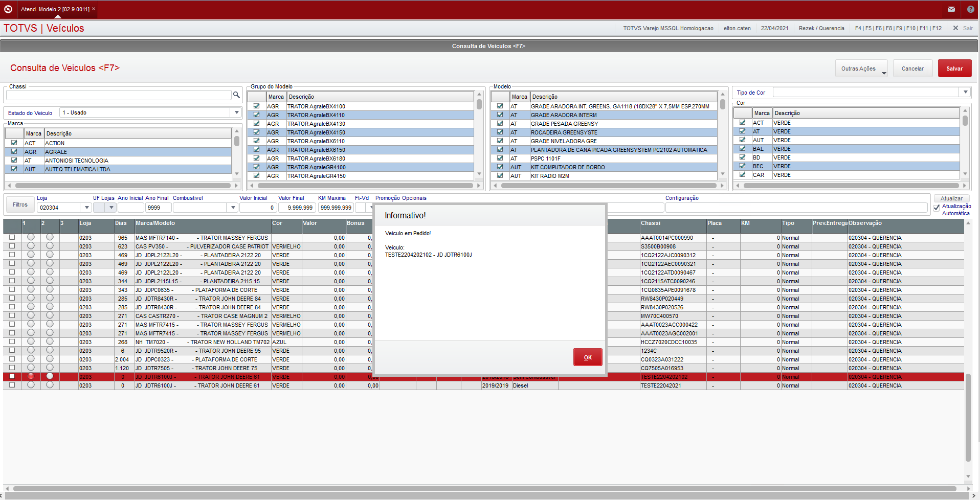Viewport: 980px width, 500px height.
Task: Click the PSPC 1101F model row text
Action: pos(545,158)
